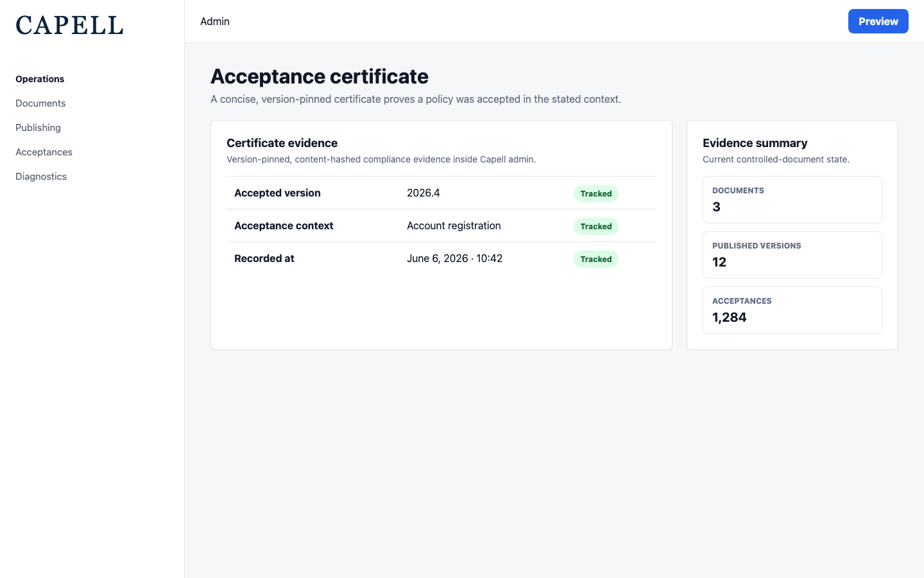
Task: Open the Documents sidebar item
Action: point(40,103)
